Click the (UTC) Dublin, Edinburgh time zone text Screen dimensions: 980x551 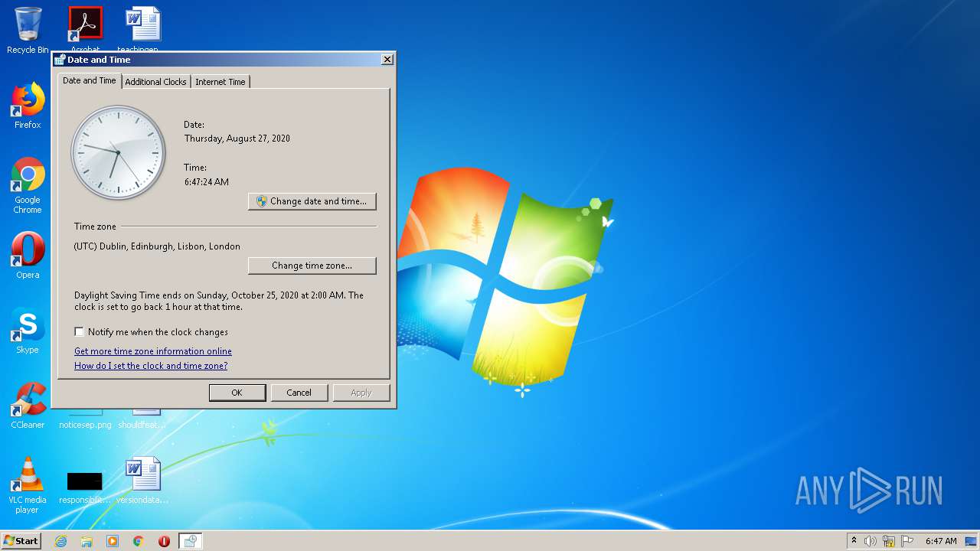pos(157,246)
